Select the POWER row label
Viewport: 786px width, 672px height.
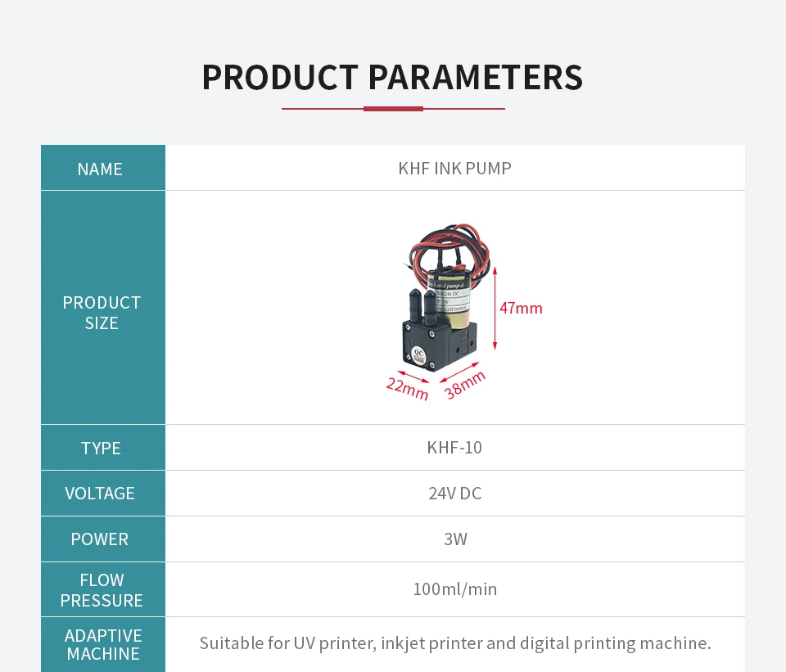100,539
